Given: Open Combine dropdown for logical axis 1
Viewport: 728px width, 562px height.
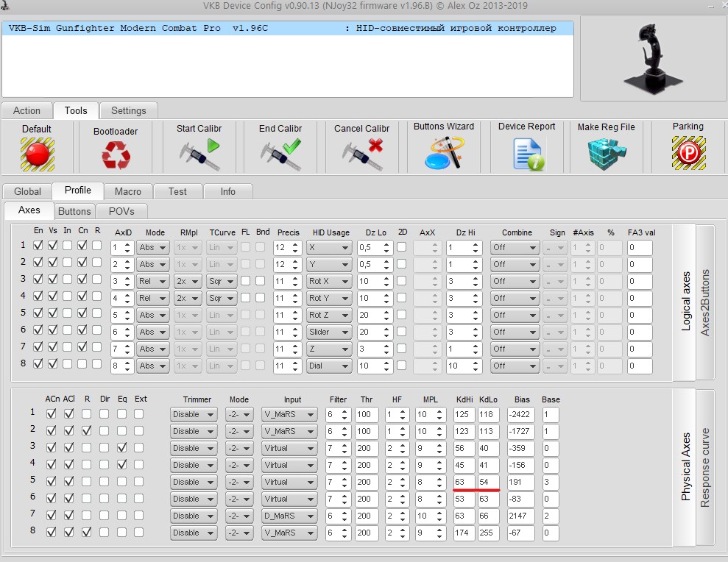Looking at the screenshot, I should [x=515, y=247].
